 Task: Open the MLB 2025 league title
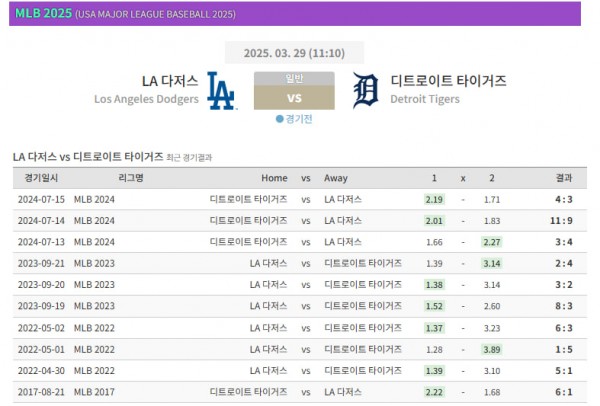[x=43, y=12]
